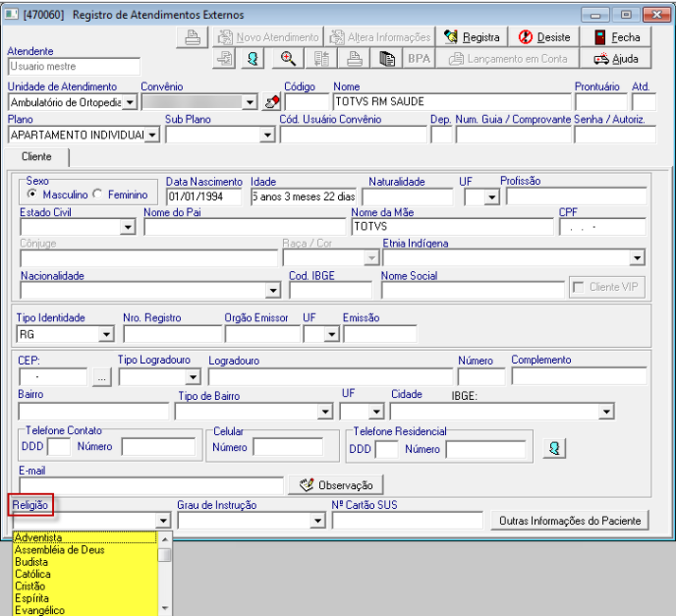Screen dimensions: 676x616
Task: Click the CPF input field
Action: tap(602, 227)
